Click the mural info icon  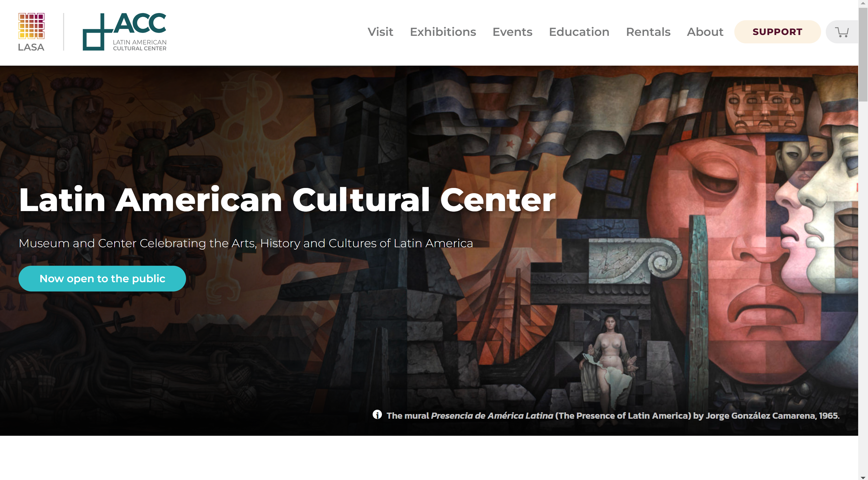377,415
